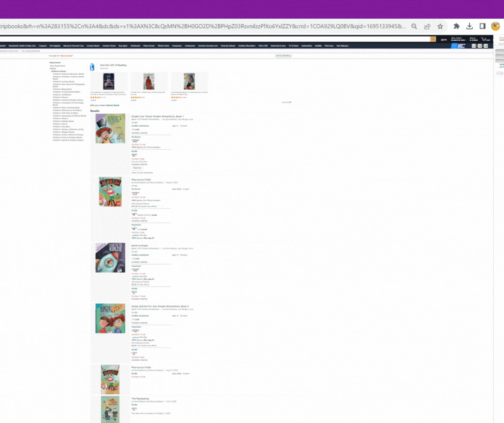Open Earth to Kinzie cover image
Screen dimensions: 504x423
[x=110, y=258]
